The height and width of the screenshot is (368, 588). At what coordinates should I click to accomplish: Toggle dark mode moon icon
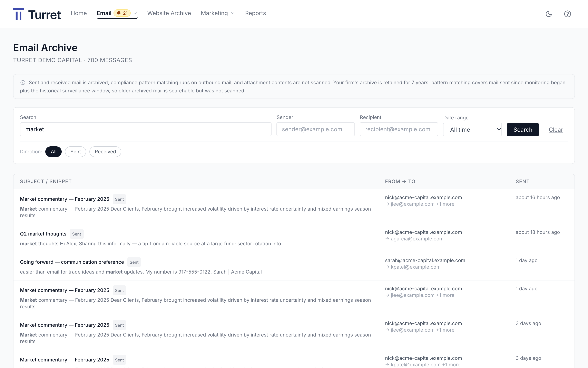[x=549, y=14]
